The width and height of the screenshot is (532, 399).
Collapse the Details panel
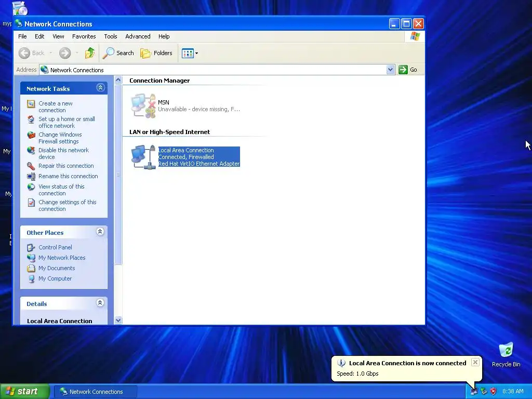pyautogui.click(x=100, y=303)
